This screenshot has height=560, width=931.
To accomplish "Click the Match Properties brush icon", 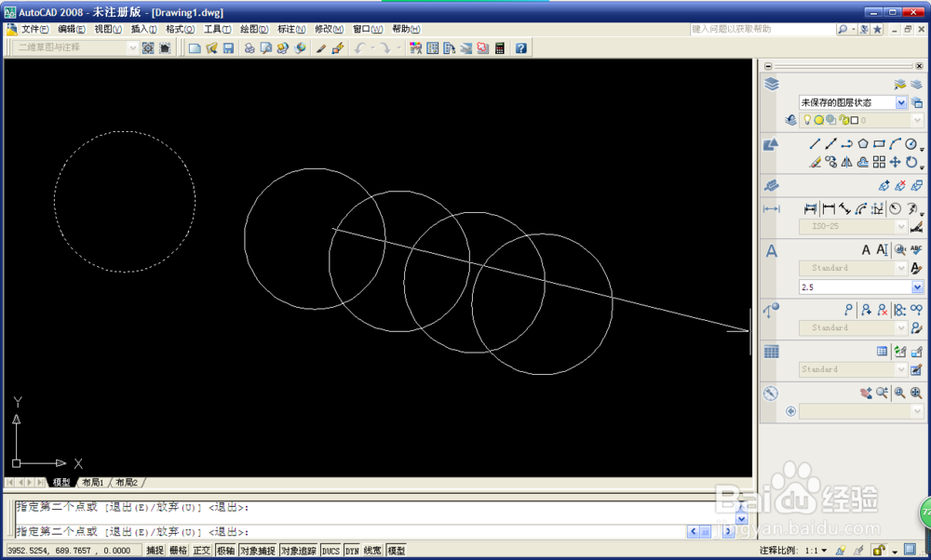I will [321, 48].
